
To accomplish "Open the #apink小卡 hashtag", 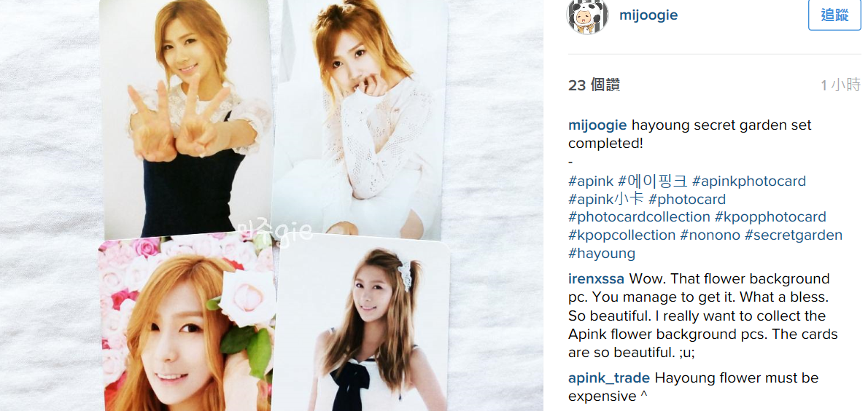I will coord(606,199).
